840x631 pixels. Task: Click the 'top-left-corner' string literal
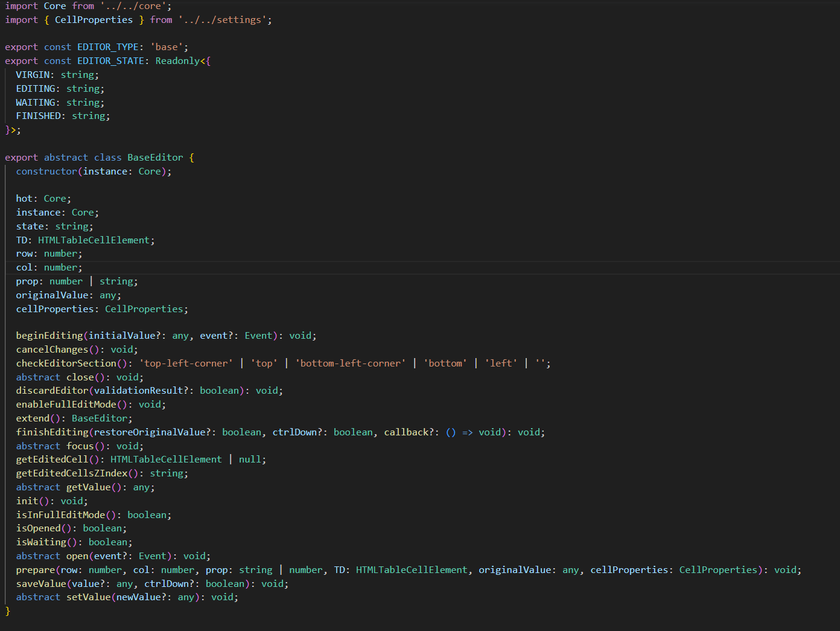tap(186, 364)
